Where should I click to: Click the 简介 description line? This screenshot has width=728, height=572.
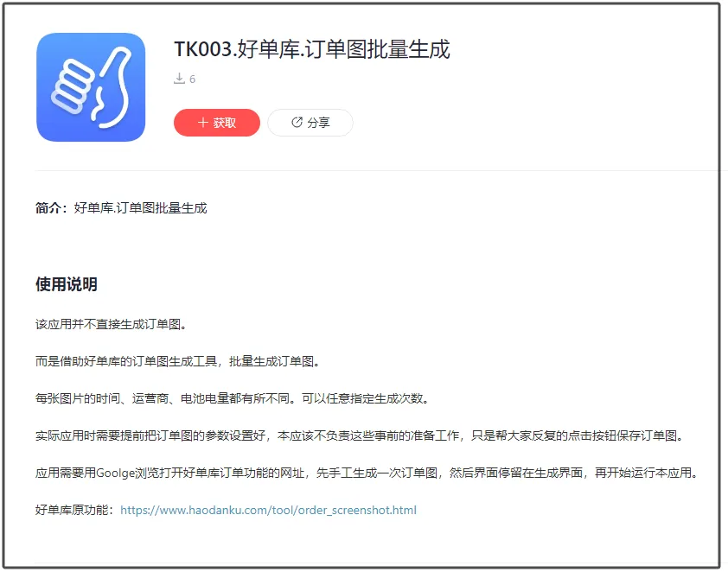(121, 208)
